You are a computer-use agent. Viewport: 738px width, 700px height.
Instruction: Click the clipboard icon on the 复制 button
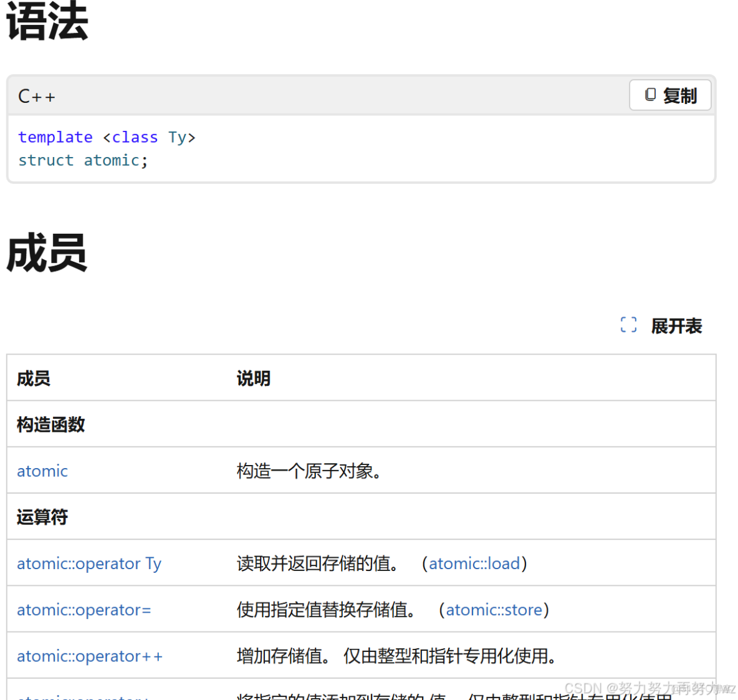click(x=650, y=94)
